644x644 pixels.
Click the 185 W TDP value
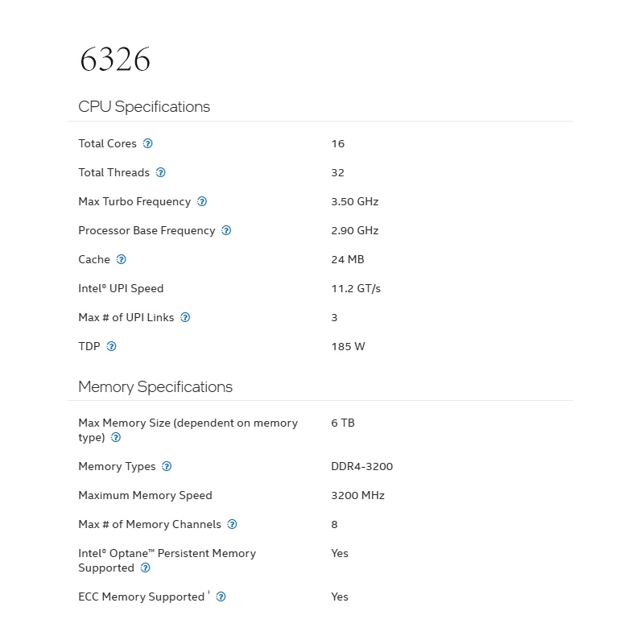pyautogui.click(x=348, y=346)
